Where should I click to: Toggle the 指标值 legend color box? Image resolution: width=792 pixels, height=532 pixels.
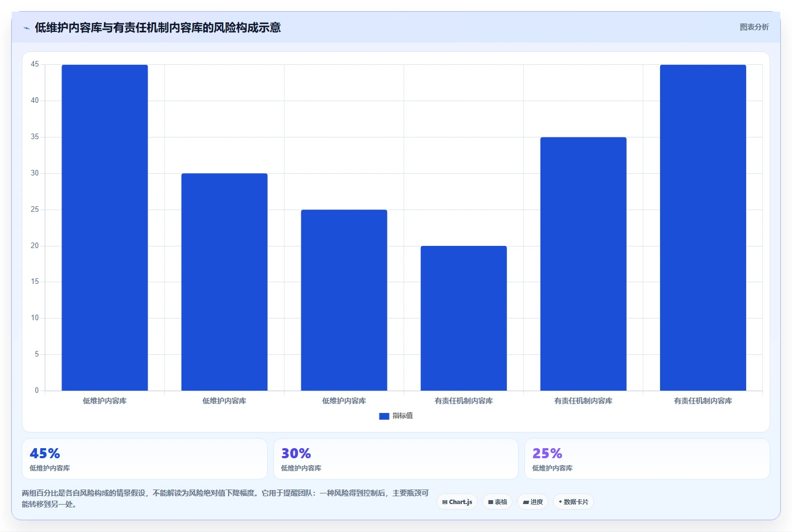point(384,416)
